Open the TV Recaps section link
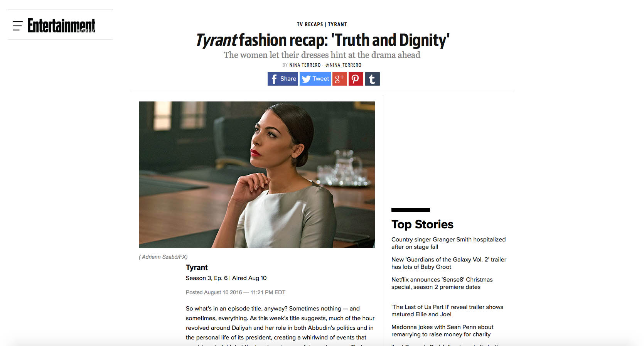Viewport: 644px width, 346px height. click(310, 24)
